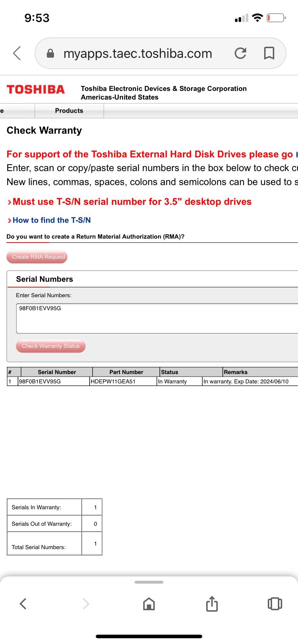This screenshot has width=298, height=644.
Task: Open the tabs overview icon
Action: coord(275,603)
